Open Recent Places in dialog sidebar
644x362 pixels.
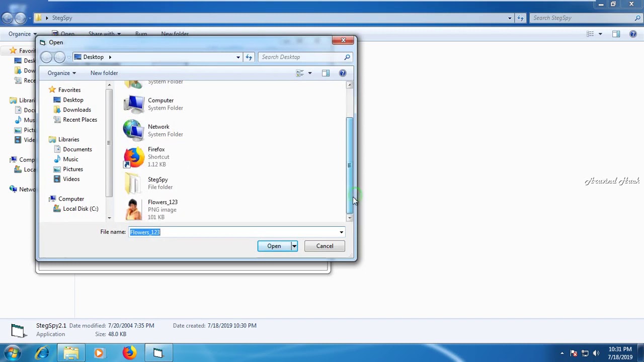pyautogui.click(x=79, y=120)
